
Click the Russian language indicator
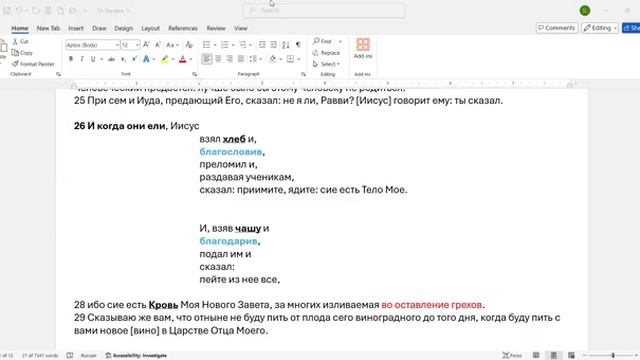pyautogui.click(x=88, y=356)
